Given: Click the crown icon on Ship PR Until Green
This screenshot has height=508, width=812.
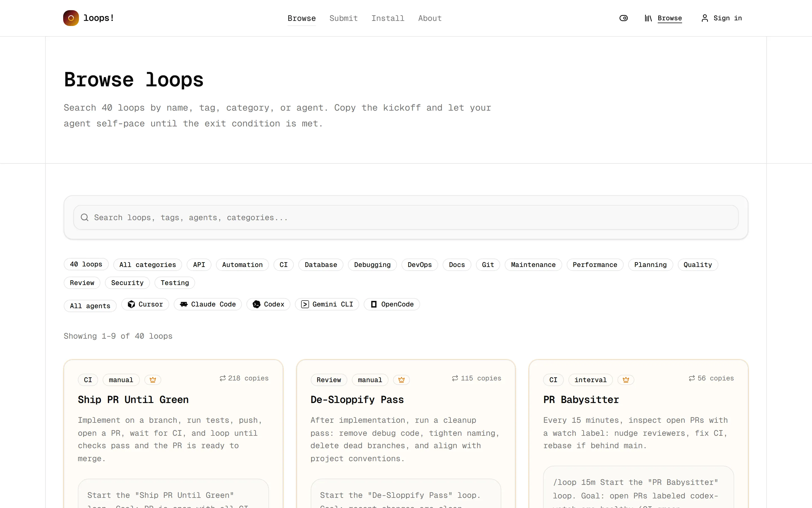Looking at the screenshot, I should (x=153, y=380).
